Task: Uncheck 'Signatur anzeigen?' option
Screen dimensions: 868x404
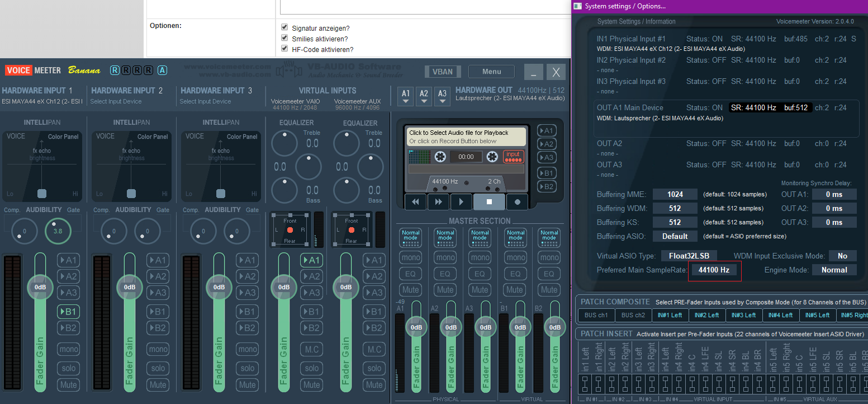Action: [x=284, y=27]
